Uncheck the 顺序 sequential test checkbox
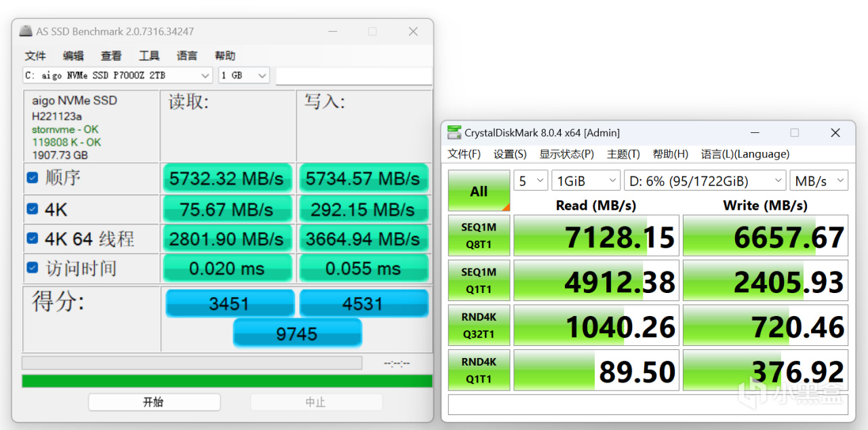Screen dimensions: 868x430 (x=32, y=178)
